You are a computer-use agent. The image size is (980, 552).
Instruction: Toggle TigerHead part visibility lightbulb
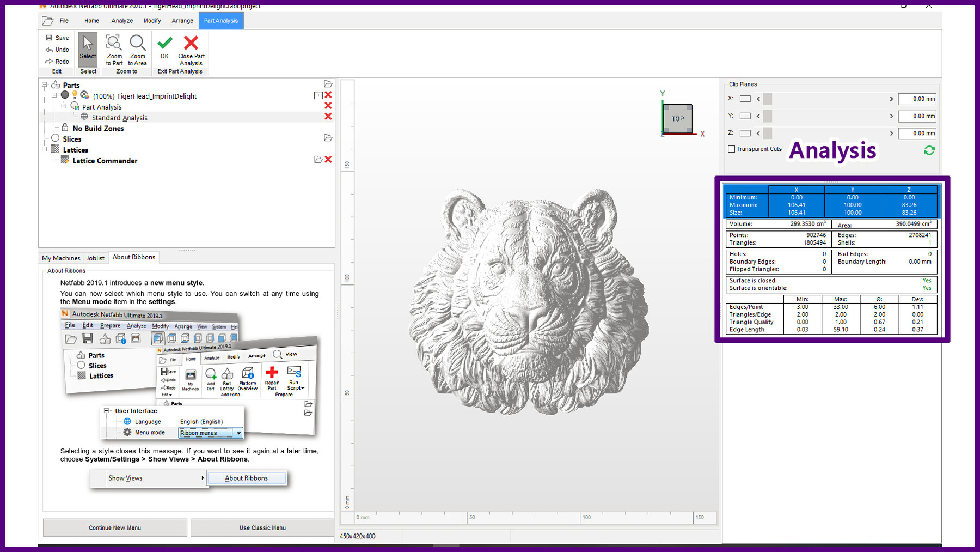(75, 95)
